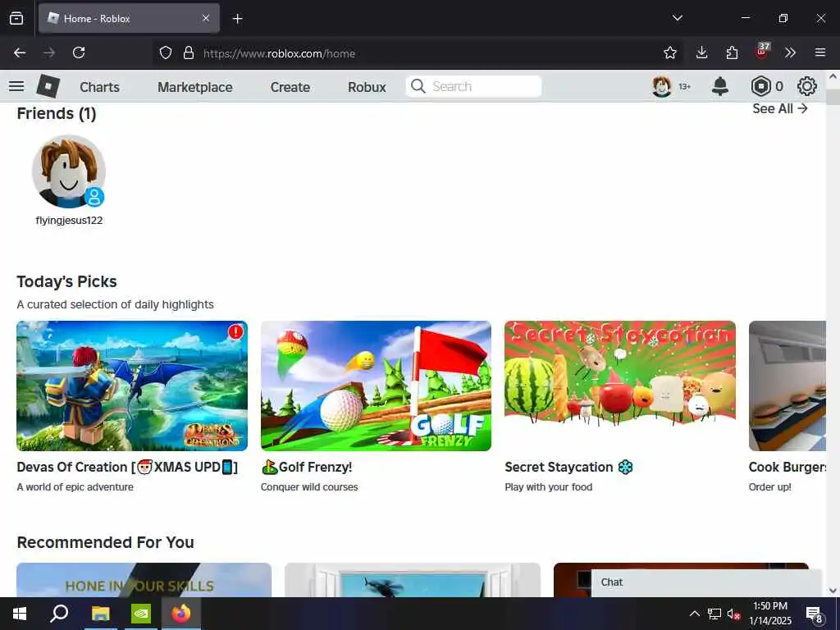Open the taskbar clock and date
This screenshot has height=630, width=840.
(x=769, y=614)
